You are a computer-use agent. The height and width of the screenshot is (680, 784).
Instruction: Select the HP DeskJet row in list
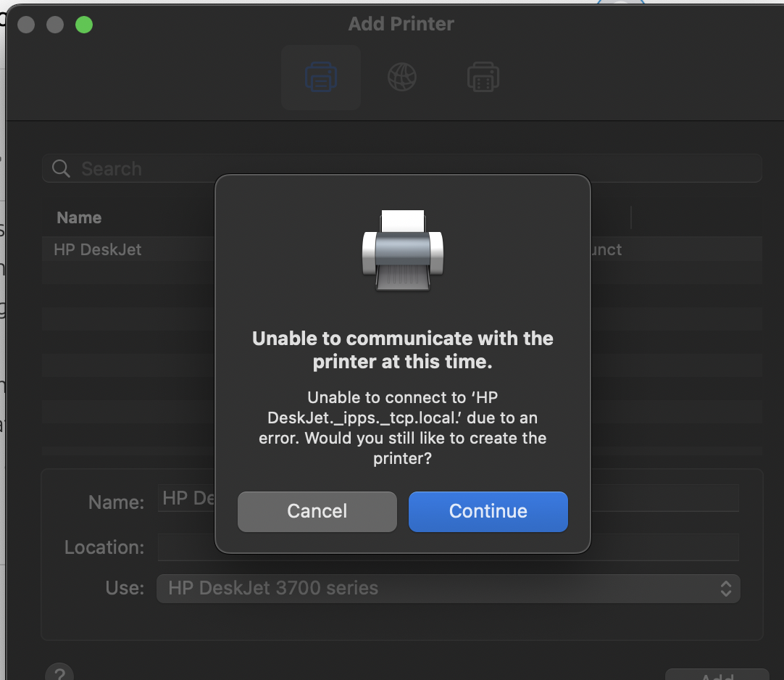click(402, 249)
